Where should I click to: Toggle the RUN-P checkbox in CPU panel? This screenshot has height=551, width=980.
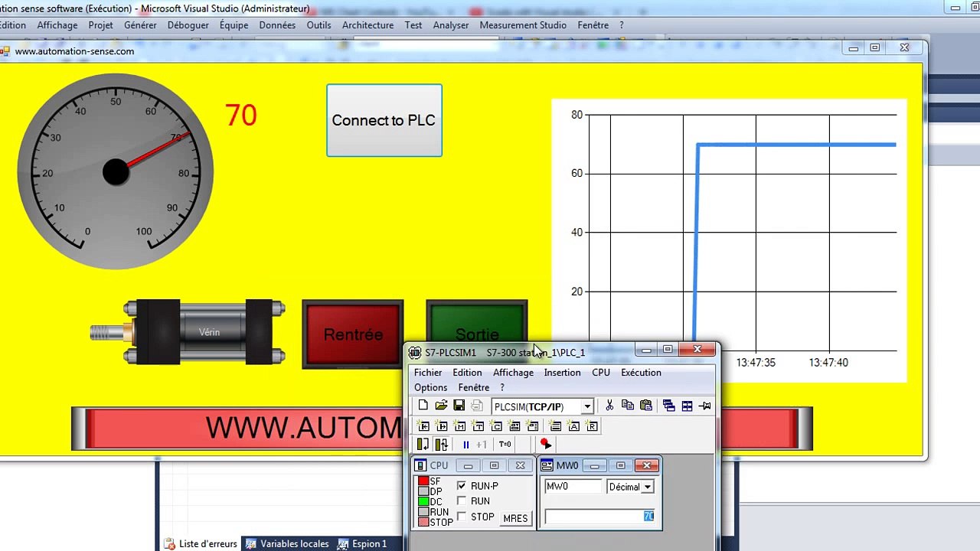[x=462, y=486]
